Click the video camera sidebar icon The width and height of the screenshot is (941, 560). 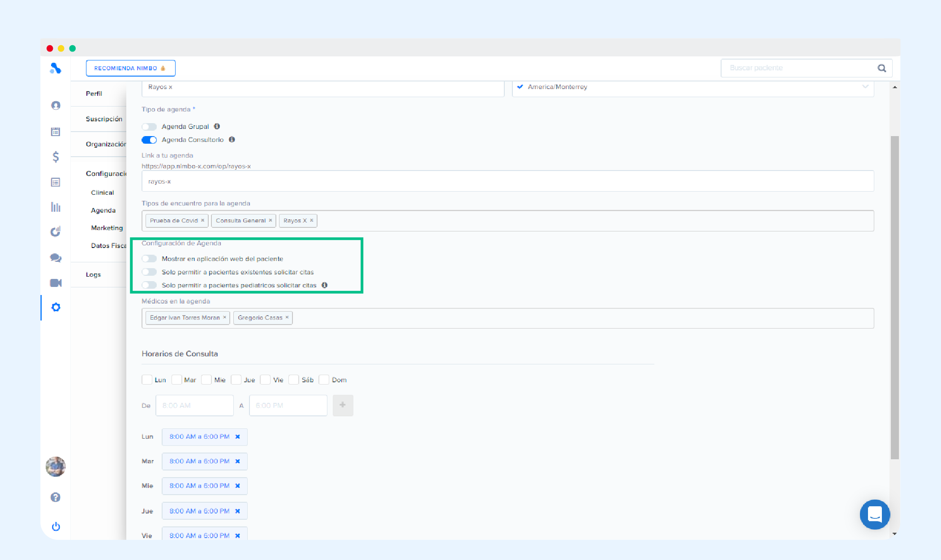tap(56, 283)
